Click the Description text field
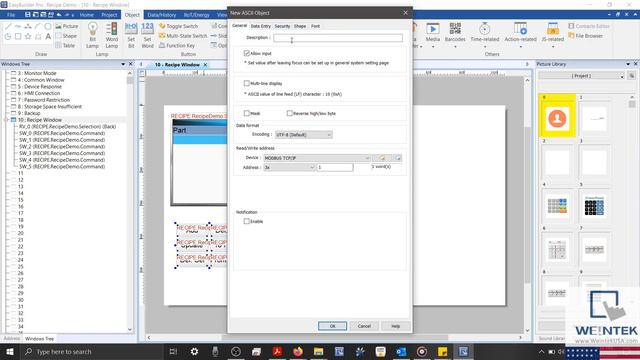640x360 pixels. [x=338, y=38]
